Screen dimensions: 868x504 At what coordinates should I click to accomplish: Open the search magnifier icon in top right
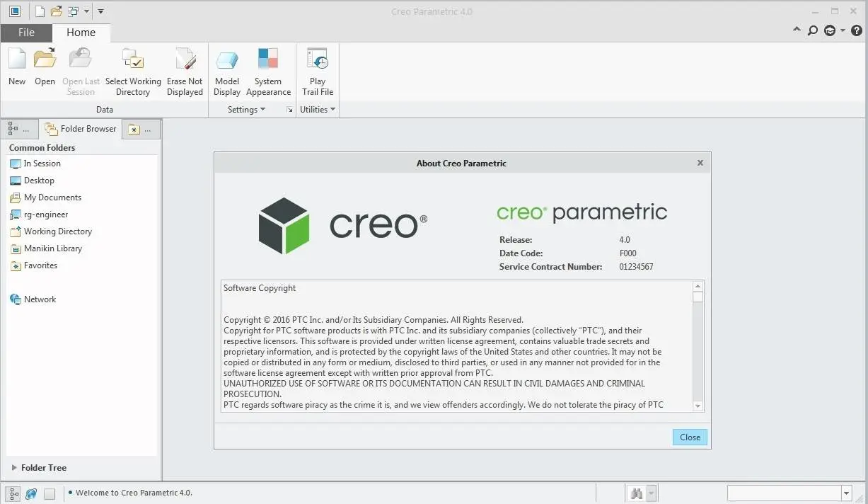coord(813,30)
